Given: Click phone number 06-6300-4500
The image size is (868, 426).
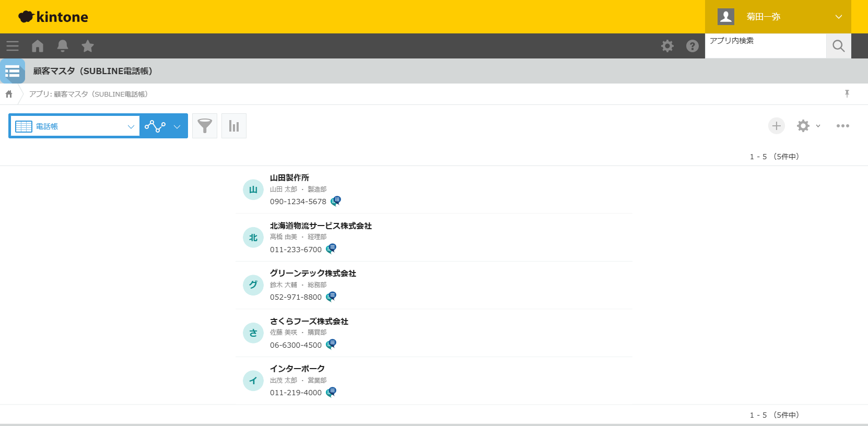Looking at the screenshot, I should [x=296, y=345].
